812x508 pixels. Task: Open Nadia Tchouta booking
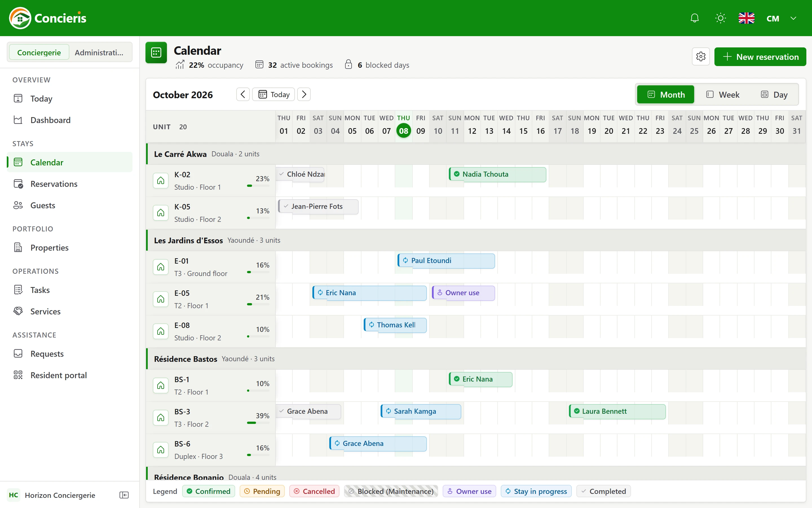click(497, 174)
